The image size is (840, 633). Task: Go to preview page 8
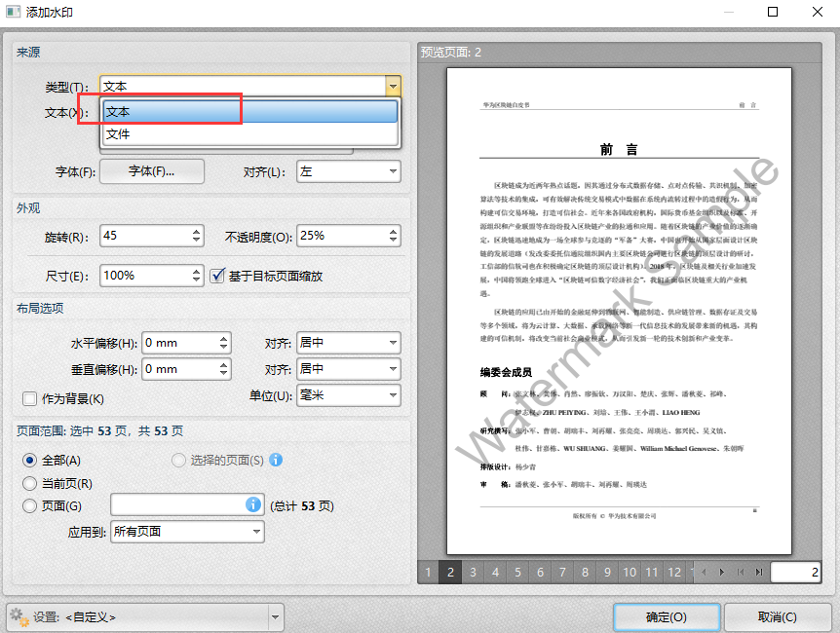coord(585,572)
